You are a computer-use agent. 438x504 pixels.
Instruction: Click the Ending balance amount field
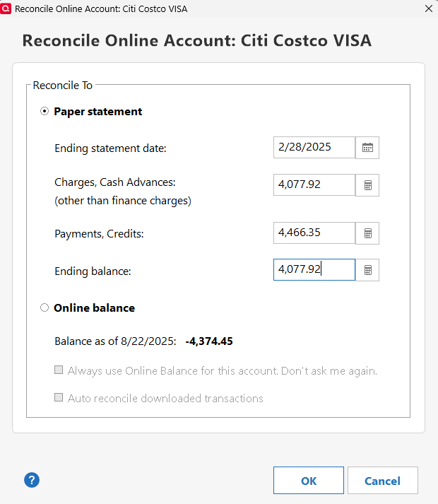314,270
